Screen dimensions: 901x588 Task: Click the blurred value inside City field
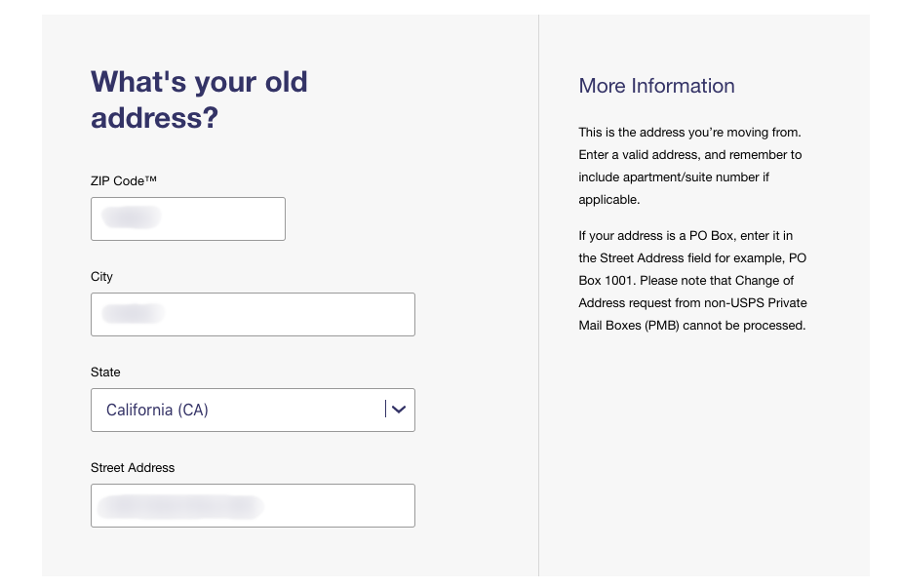133,313
